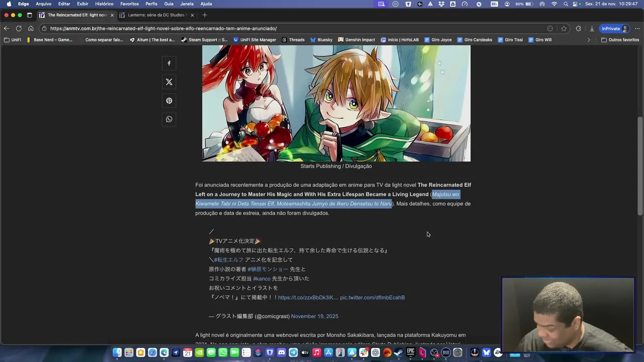The image size is (644, 362).
Task: Open Edge tab actions menu
Action: (x=29, y=15)
